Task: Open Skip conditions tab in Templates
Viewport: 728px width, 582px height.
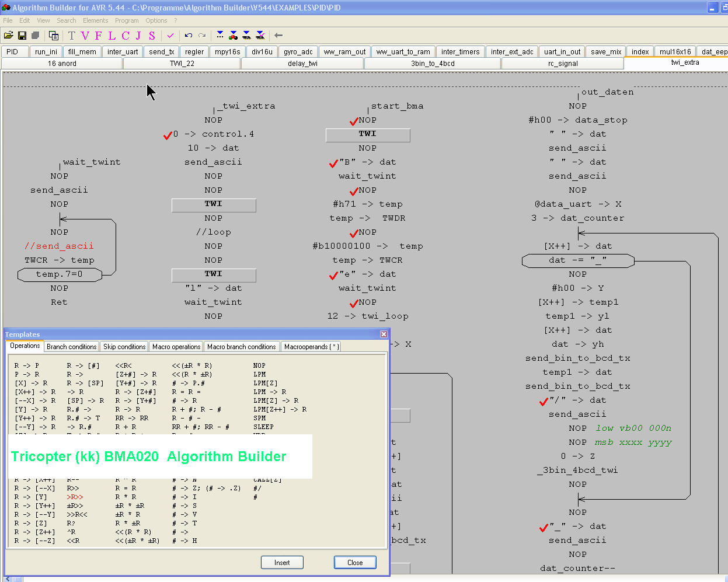Action: pos(124,346)
